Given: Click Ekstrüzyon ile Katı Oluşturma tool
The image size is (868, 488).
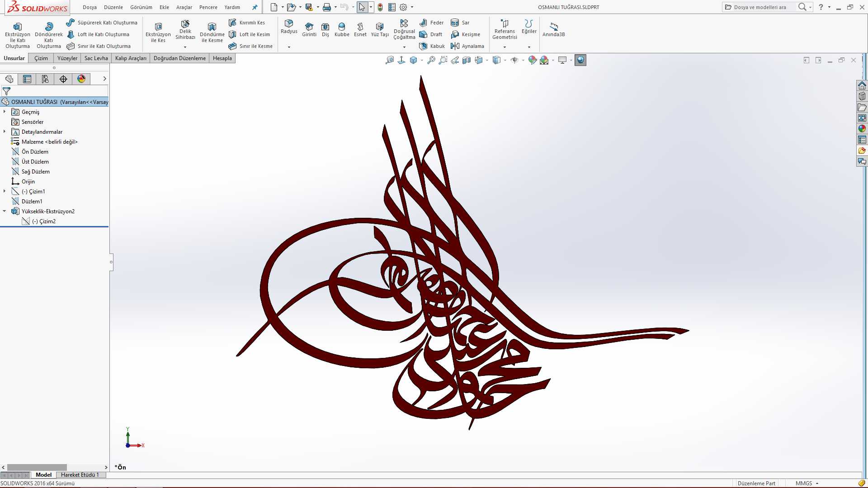Looking at the screenshot, I should [17, 34].
